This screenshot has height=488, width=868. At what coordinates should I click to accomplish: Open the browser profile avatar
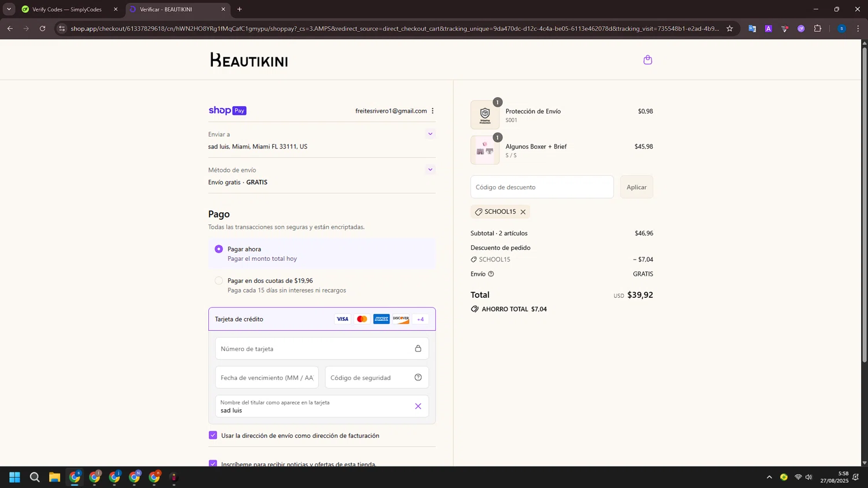pyautogui.click(x=841, y=28)
